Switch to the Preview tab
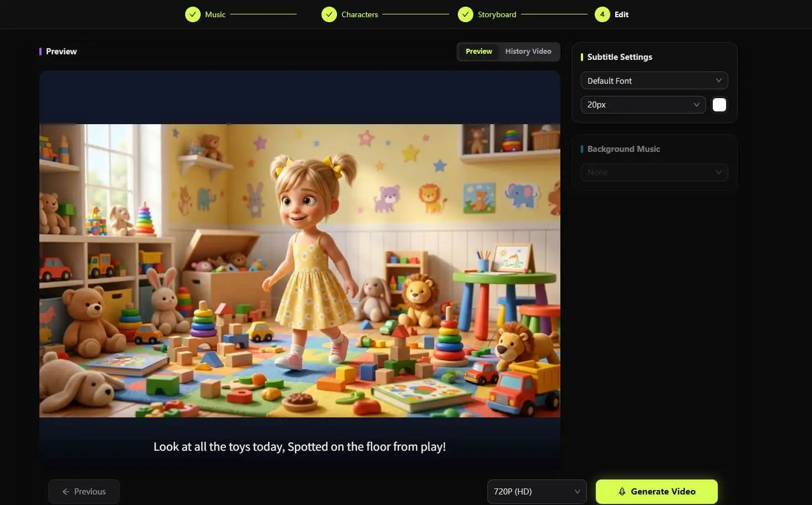 479,52
